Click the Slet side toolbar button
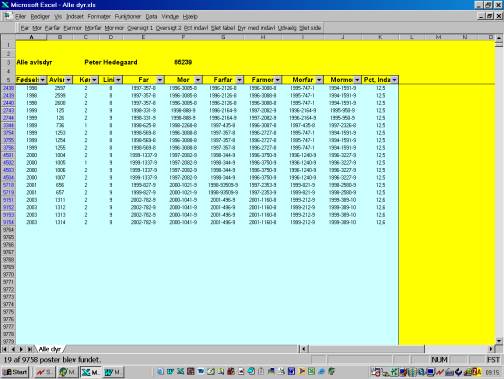Screen dimensions: 504x379 (310, 28)
